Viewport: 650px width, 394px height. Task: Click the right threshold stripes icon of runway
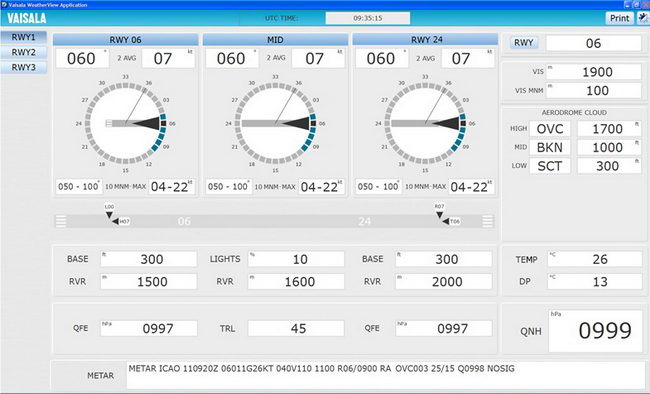[x=488, y=221]
